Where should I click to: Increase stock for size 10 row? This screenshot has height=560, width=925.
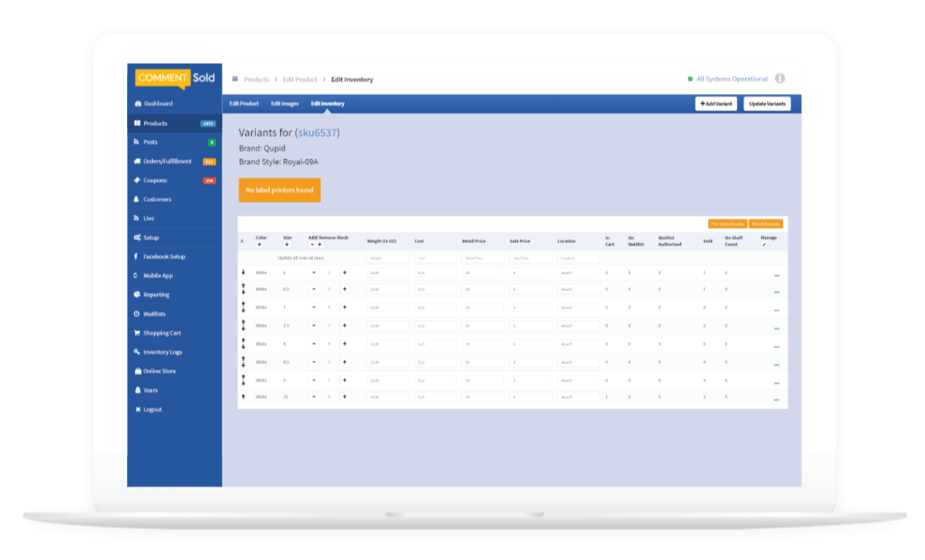(345, 397)
